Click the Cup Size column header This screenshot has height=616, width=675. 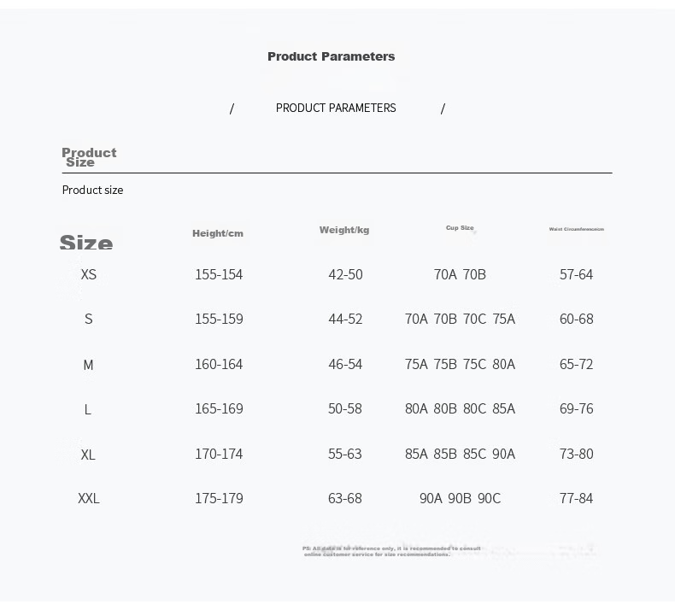pyautogui.click(x=460, y=228)
